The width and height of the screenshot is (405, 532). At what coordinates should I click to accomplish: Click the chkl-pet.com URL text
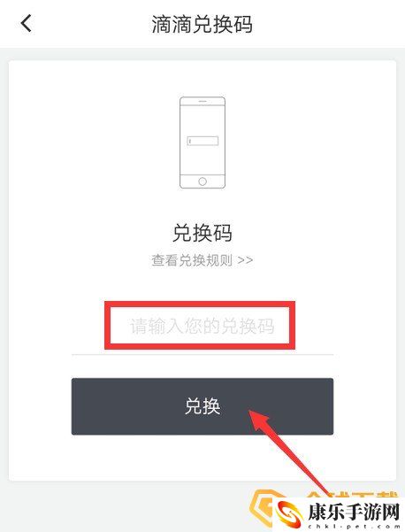[354, 526]
